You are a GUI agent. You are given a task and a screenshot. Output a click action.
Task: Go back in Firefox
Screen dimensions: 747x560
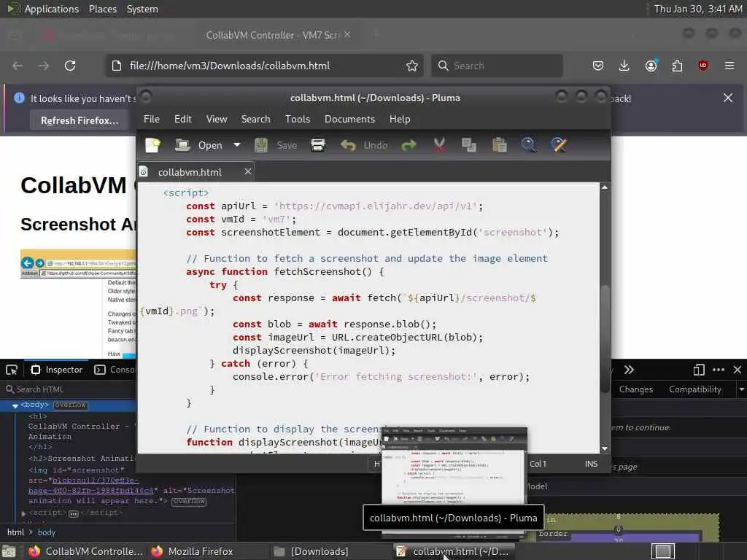coord(18,66)
